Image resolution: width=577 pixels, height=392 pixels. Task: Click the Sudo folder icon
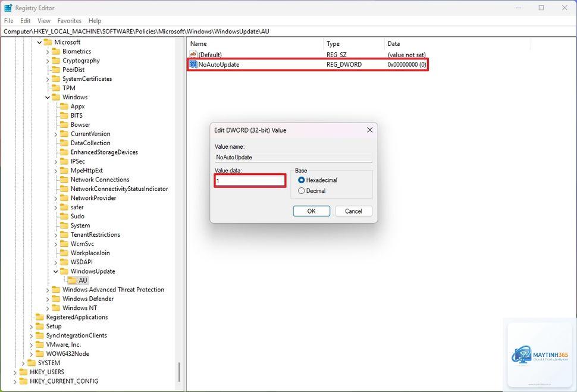coord(64,217)
